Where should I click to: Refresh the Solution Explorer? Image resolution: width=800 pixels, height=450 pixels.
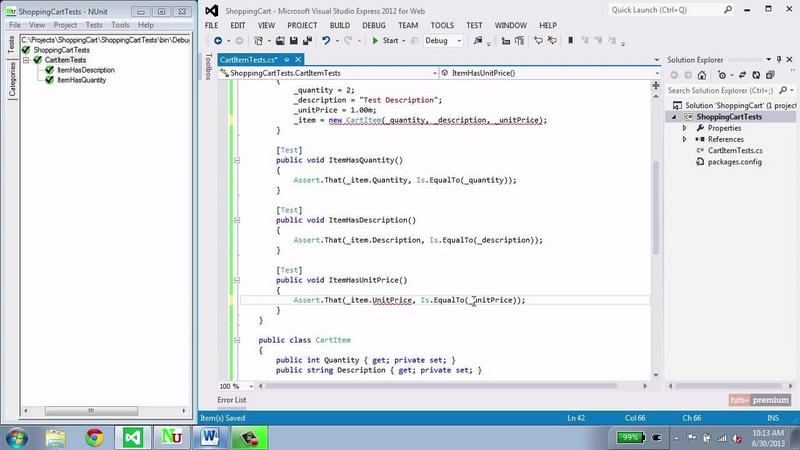(756, 75)
